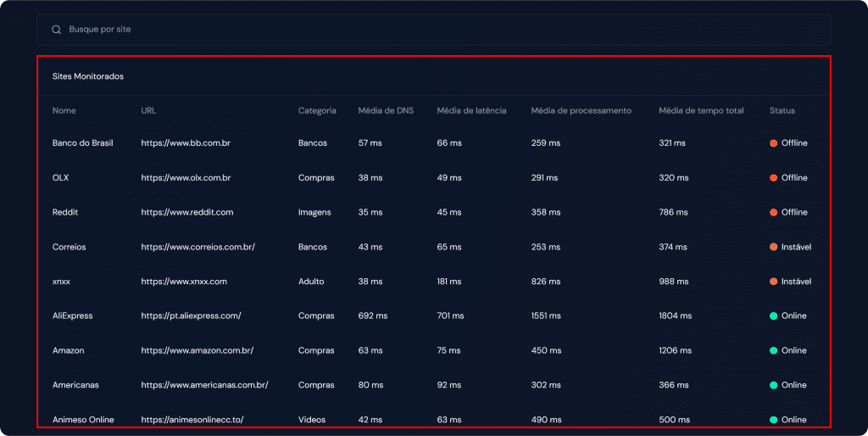Click the Online status dot for Animeso Online
The height and width of the screenshot is (436, 868).
[773, 420]
